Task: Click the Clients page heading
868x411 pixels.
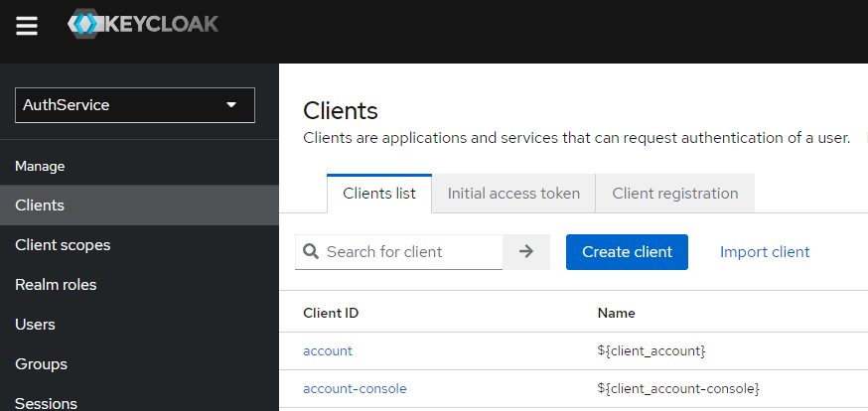Action: [341, 110]
